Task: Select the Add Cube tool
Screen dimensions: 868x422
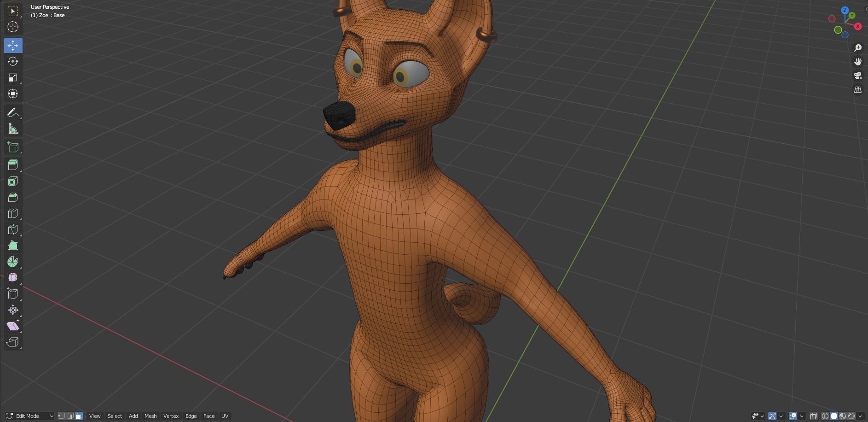Action: [13, 147]
